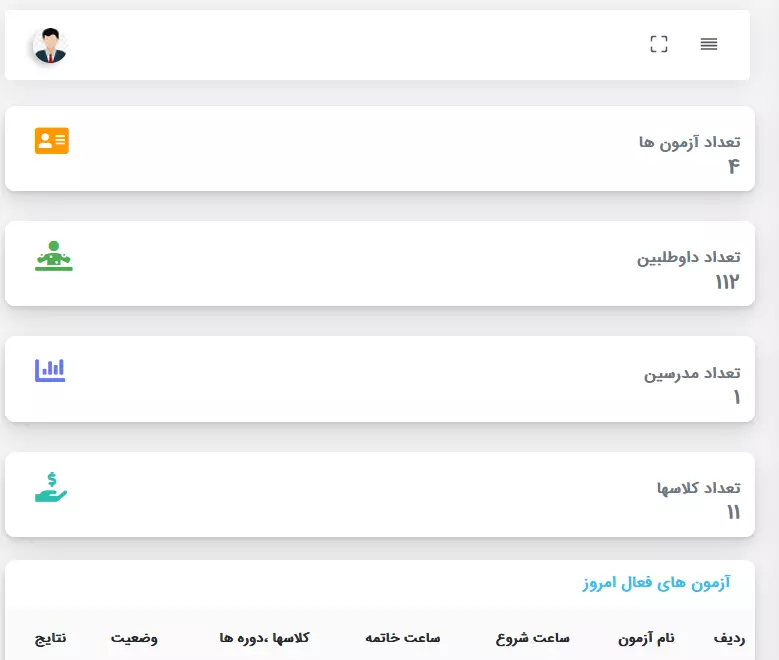Sort by نتایج column header

pos(50,638)
